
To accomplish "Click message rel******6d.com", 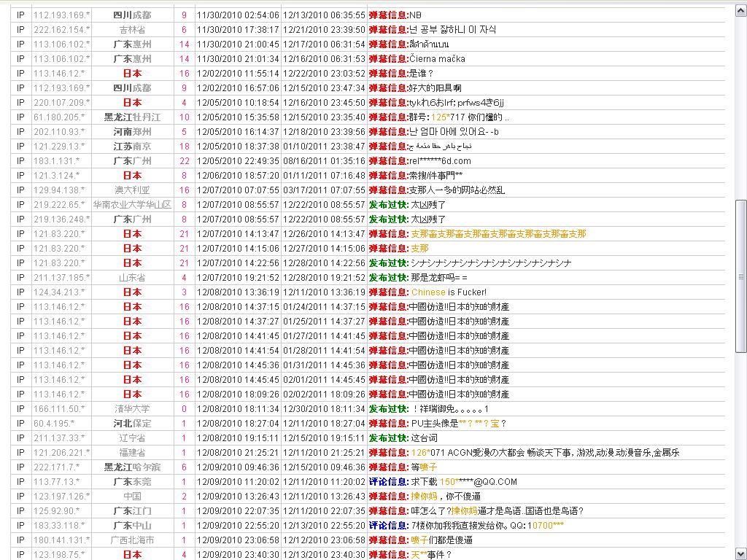I will coord(440,161).
